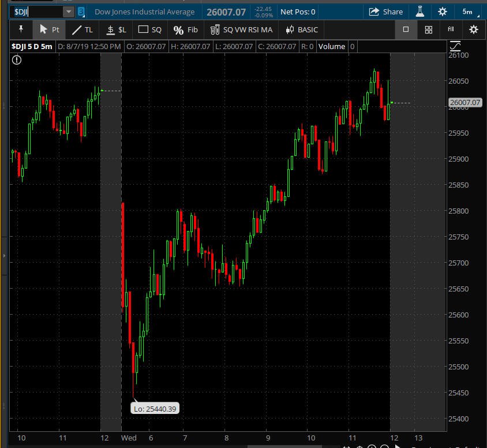Screen dimensions: 487x448
Task: Click the Volume value 0 box
Action: pos(352,47)
